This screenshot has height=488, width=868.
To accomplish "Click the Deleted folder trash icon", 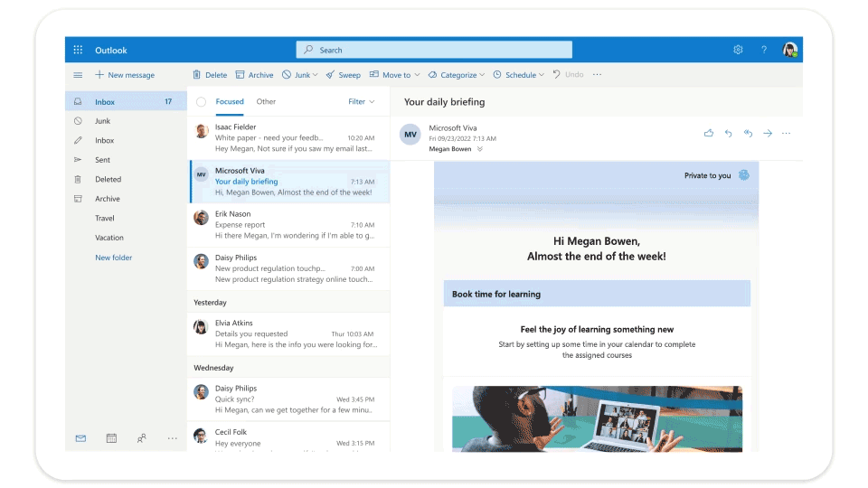I will pos(78,179).
